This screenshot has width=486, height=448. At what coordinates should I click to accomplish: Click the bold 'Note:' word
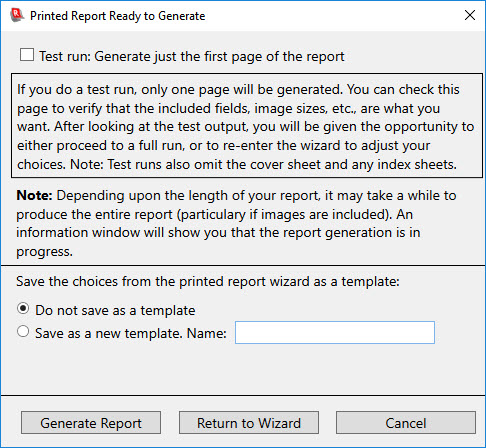click(x=34, y=195)
